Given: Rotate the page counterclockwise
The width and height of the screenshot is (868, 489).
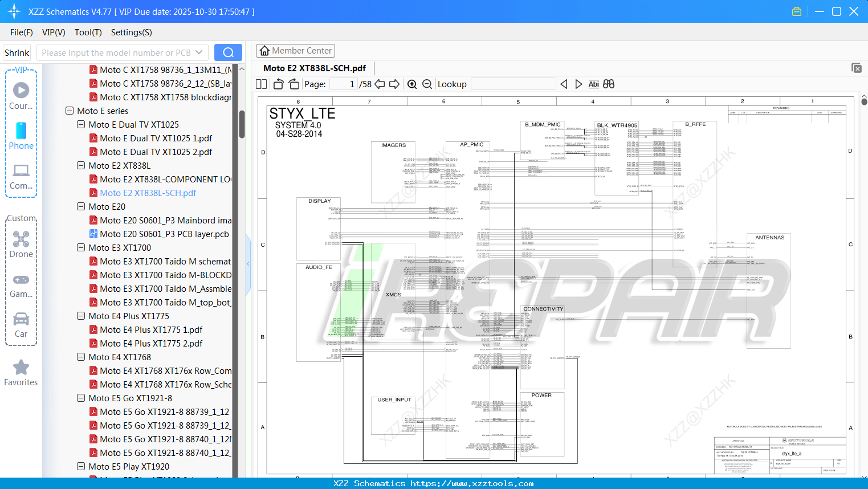Looking at the screenshot, I should 279,84.
